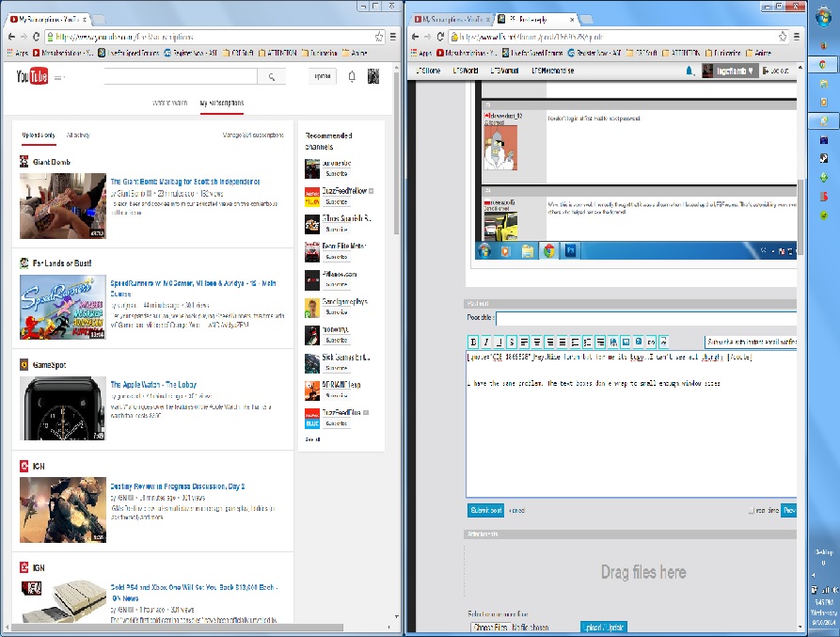Image resolution: width=840 pixels, height=637 pixels.
Task: Click YouTube window vertical scrollbar
Action: click(x=396, y=155)
